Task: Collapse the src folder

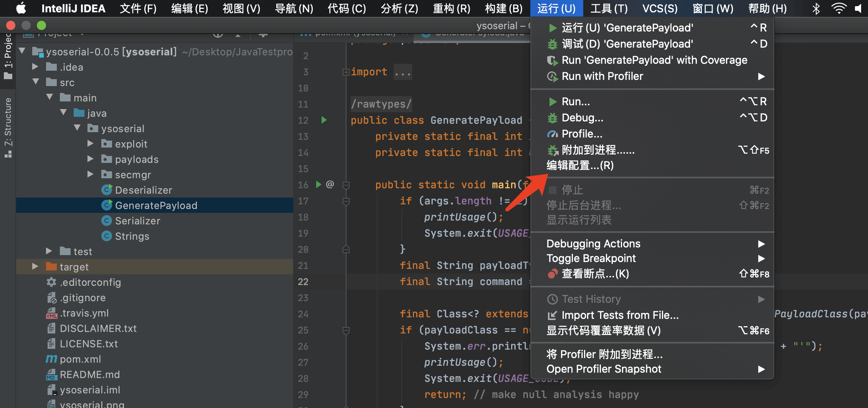Action: tap(36, 81)
